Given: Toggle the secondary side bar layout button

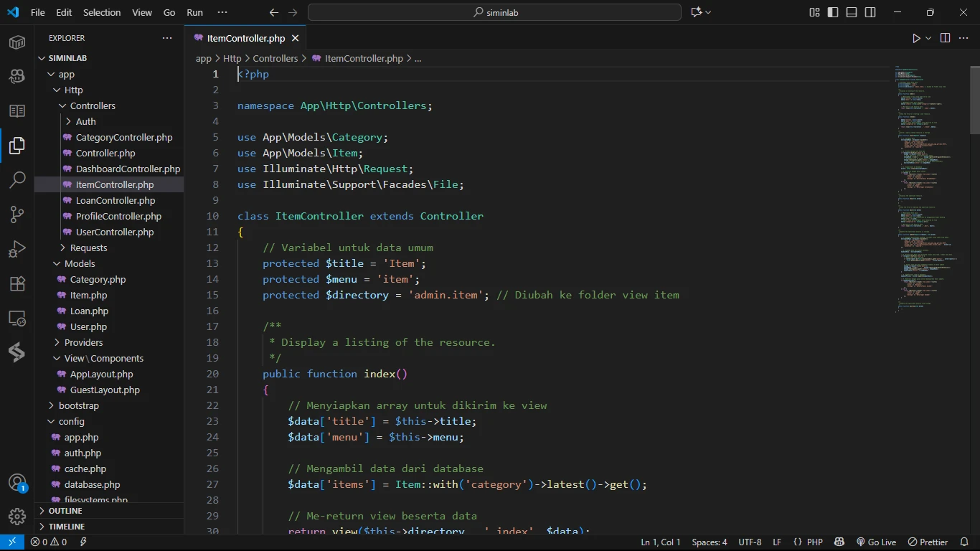Looking at the screenshot, I should click(x=870, y=12).
